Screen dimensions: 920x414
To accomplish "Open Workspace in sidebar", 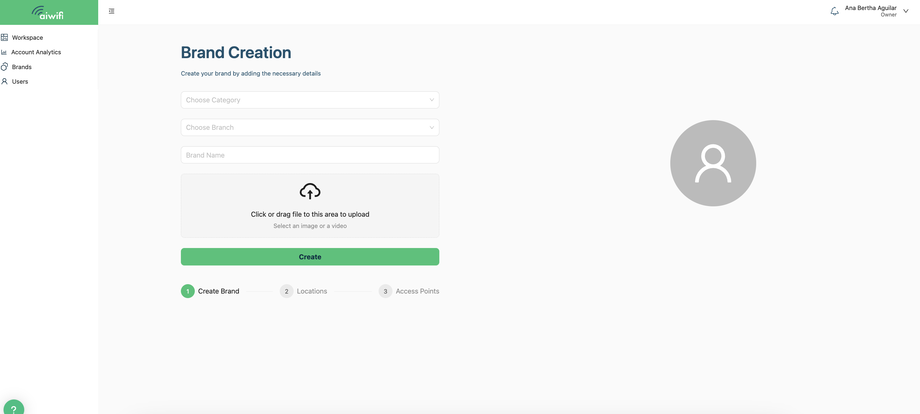I will coord(27,38).
